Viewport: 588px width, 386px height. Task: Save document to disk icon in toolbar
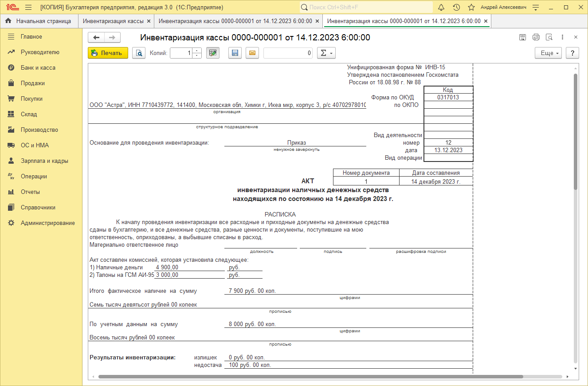point(235,53)
